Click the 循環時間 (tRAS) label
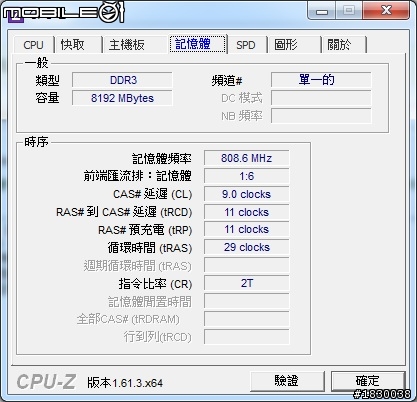The width and height of the screenshot is (417, 402). click(x=150, y=248)
